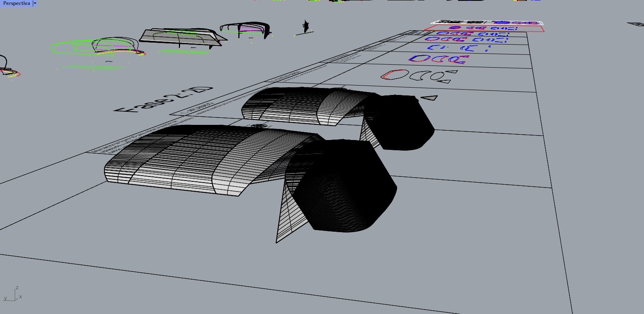This screenshot has width=644, height=314.
Task: Select the red rectangle outline frame
Action: point(484,28)
